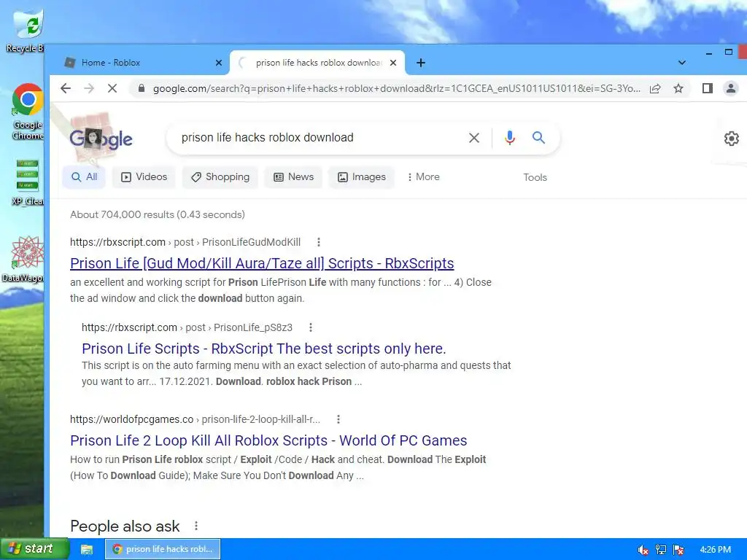Click the 4:26 PM taskbar clock
Viewport: 747px width, 560px height.
[715, 550]
